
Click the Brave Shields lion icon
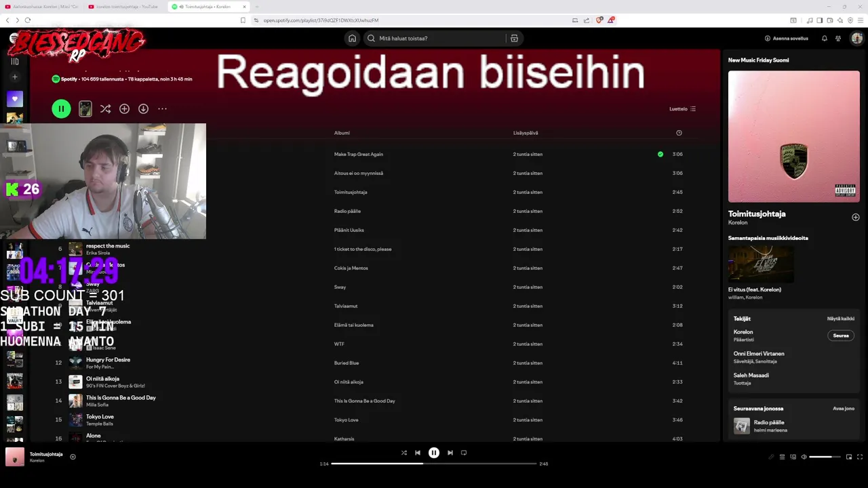599,20
